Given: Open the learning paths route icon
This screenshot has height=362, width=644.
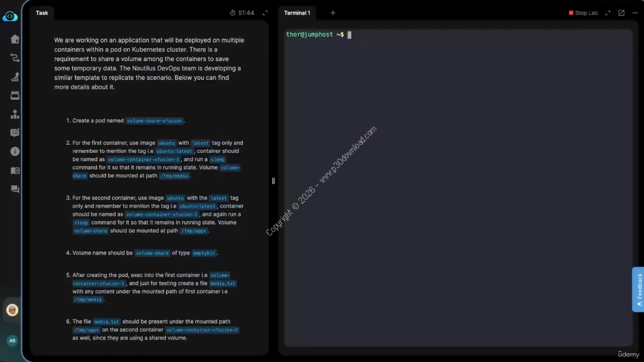Looking at the screenshot, I should pos(15,58).
